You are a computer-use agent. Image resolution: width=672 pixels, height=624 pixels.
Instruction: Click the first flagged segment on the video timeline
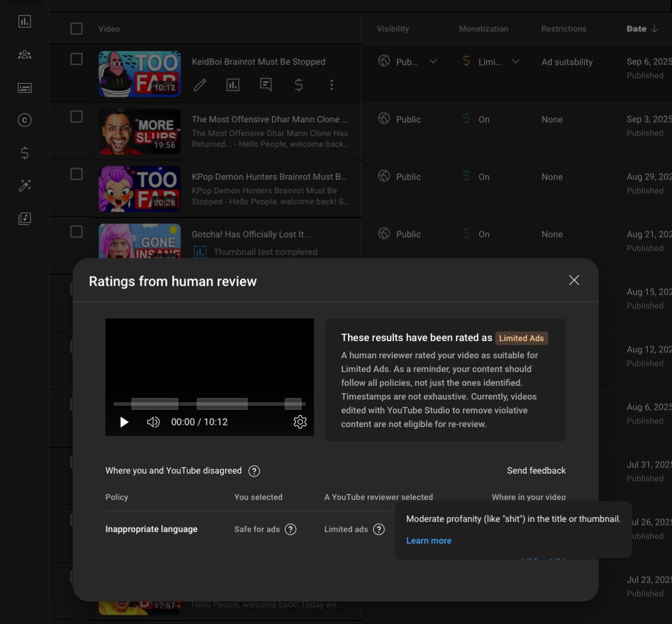(155, 404)
